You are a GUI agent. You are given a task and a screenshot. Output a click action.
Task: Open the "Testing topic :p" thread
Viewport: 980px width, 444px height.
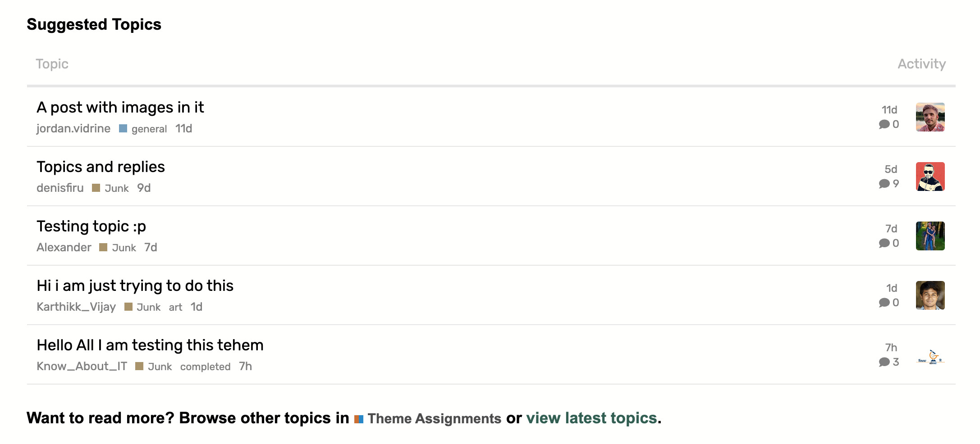pyautogui.click(x=91, y=227)
